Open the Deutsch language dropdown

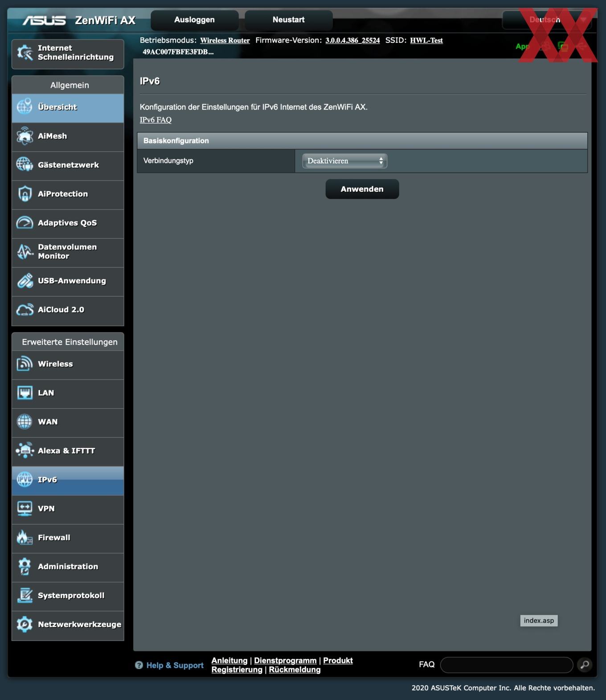547,20
